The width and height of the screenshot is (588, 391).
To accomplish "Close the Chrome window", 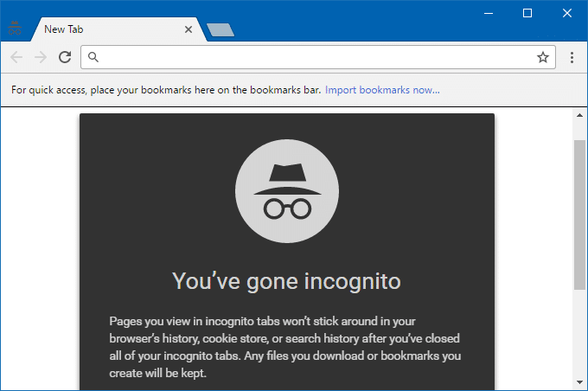I will point(567,14).
